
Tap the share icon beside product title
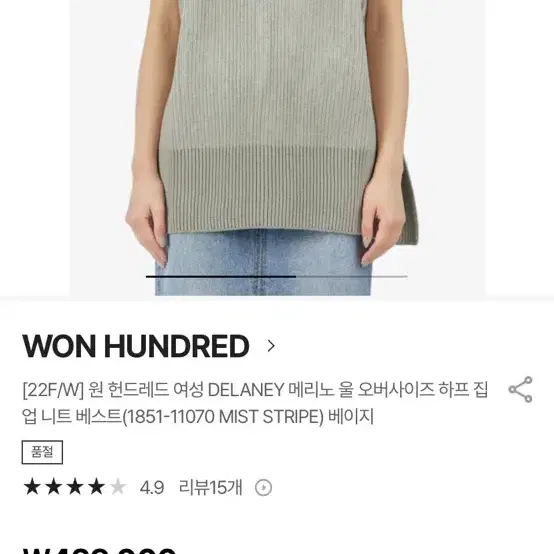click(x=520, y=389)
